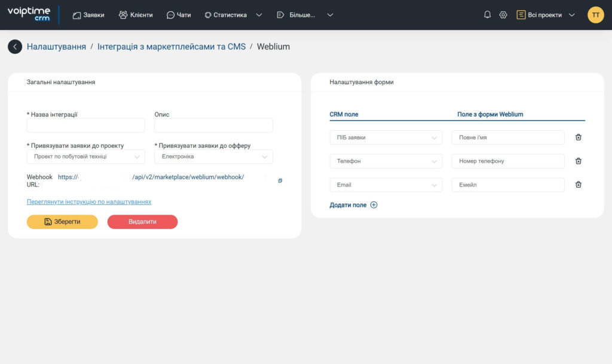Image resolution: width=612 pixels, height=364 pixels.
Task: Delete the Email row with trash icon
Action: point(579,185)
